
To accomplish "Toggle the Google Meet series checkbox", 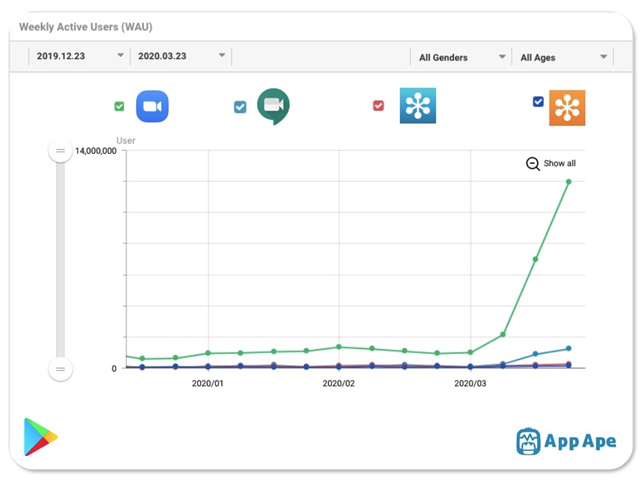I will click(240, 107).
